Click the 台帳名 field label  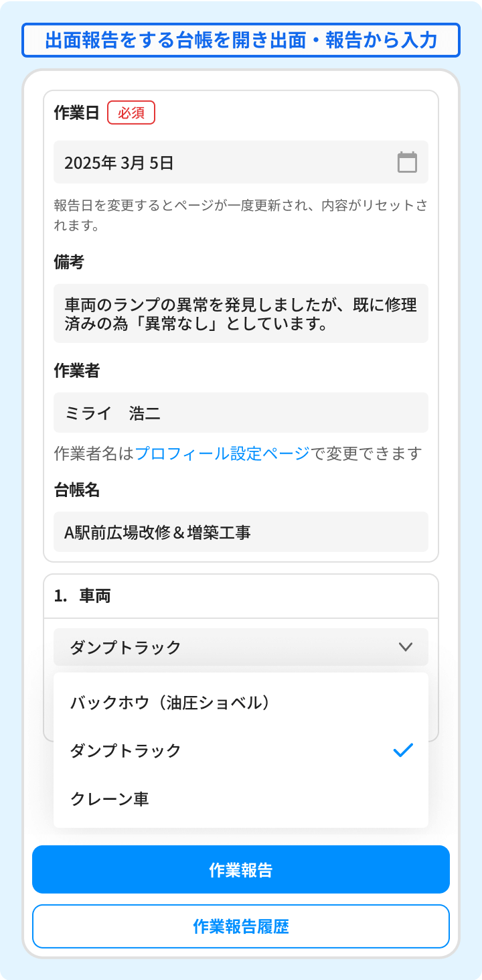[x=76, y=490]
